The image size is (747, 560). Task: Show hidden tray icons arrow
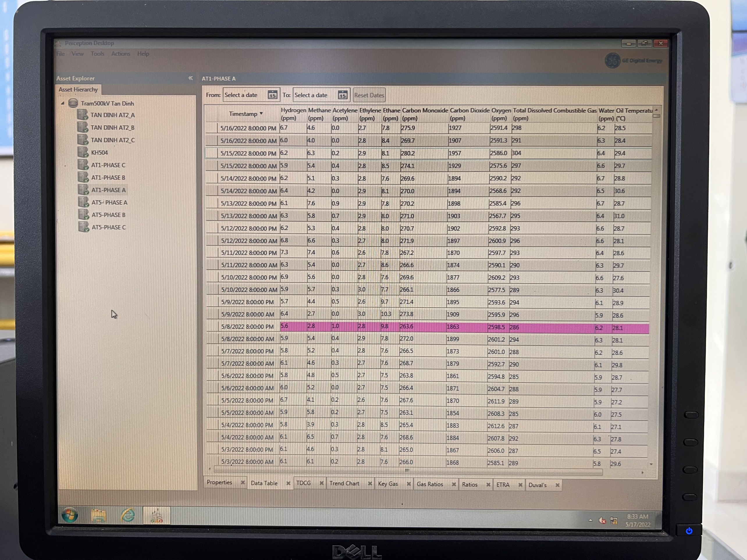[590, 520]
